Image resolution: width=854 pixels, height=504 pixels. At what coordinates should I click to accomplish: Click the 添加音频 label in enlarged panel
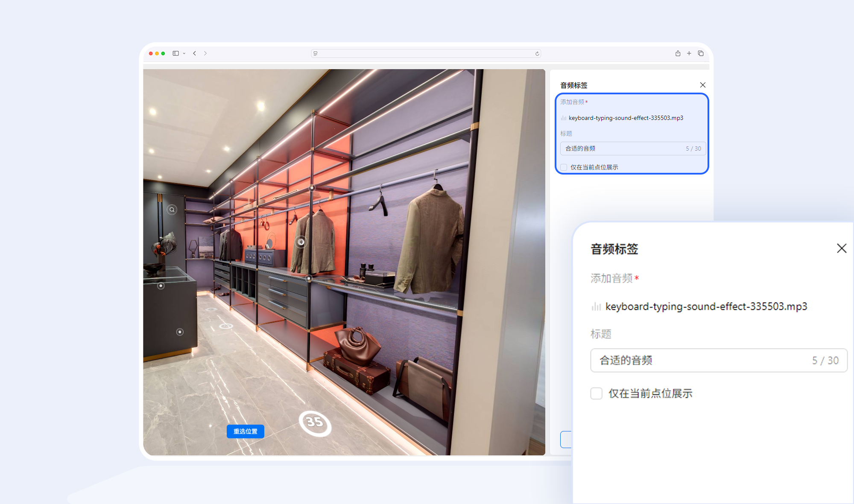(611, 278)
